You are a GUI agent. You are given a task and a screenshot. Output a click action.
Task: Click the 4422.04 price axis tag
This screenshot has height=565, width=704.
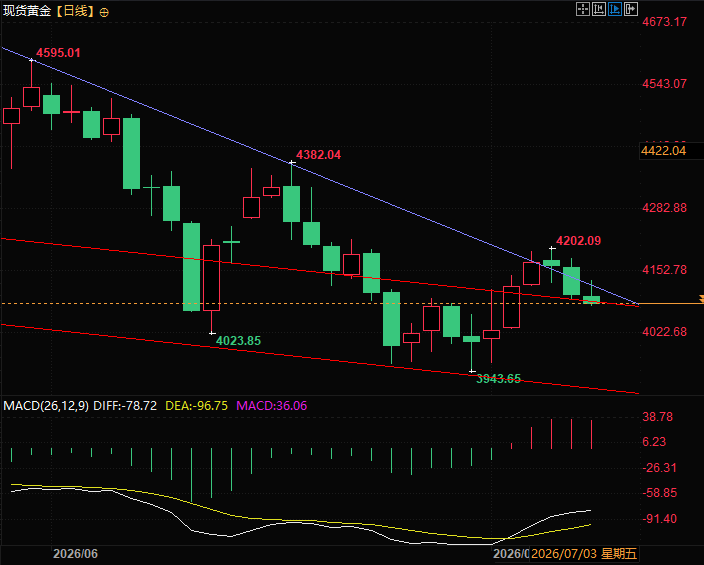click(664, 150)
